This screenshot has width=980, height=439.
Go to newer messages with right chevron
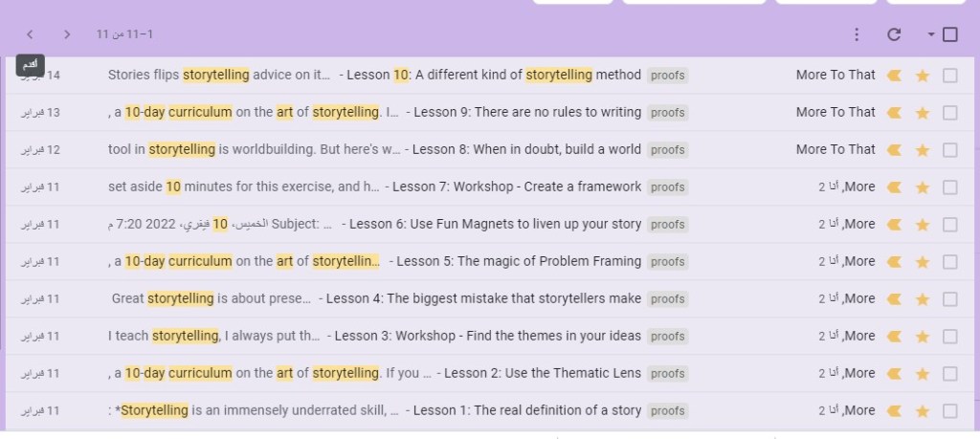click(x=67, y=34)
